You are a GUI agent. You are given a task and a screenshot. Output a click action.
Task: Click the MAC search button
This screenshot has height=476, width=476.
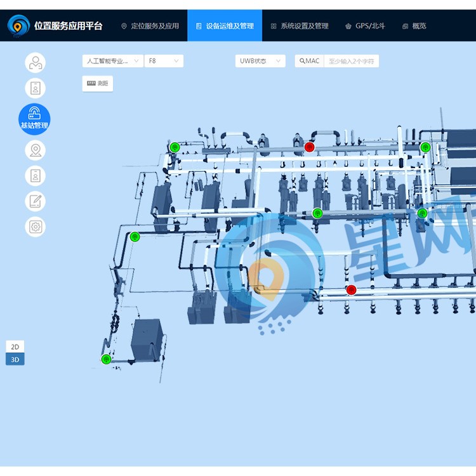pyautogui.click(x=309, y=61)
